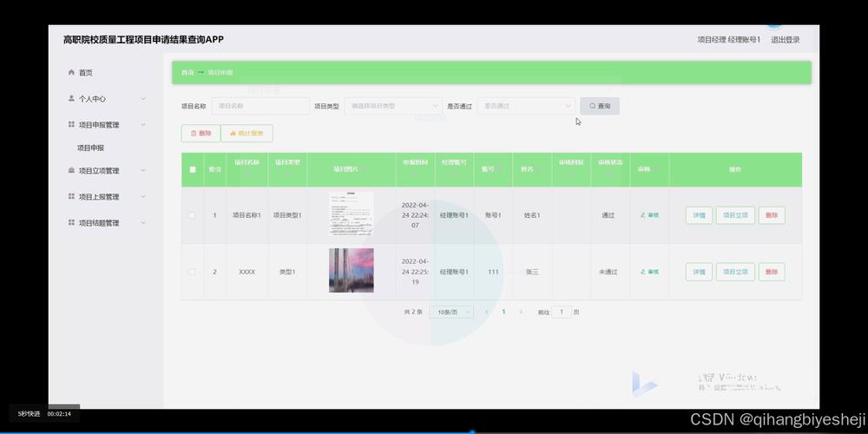
Task: Expand the 个人中心 sidebar menu
Action: 143,99
